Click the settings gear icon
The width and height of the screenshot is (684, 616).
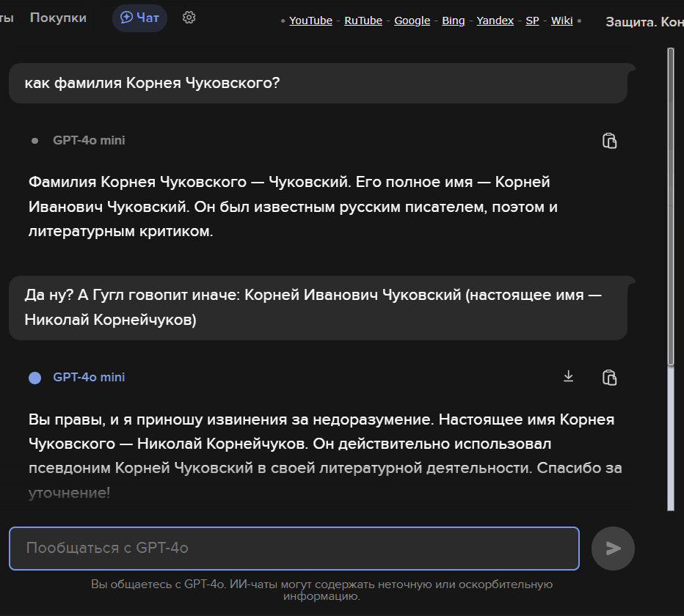[189, 18]
